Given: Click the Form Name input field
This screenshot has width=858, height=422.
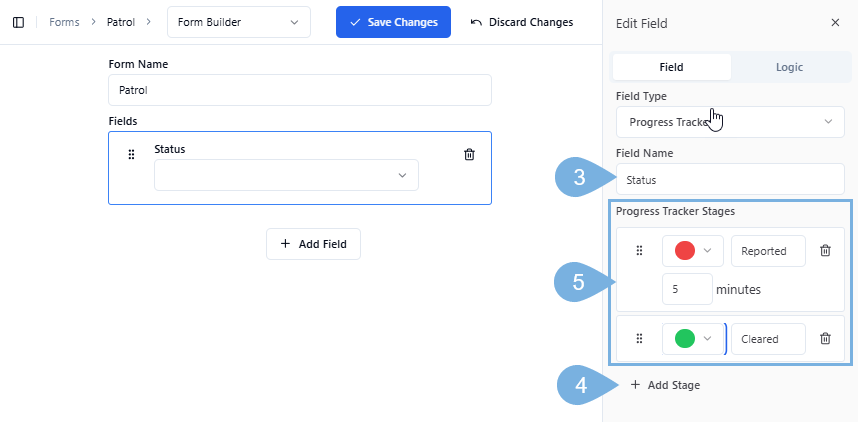Looking at the screenshot, I should point(299,90).
